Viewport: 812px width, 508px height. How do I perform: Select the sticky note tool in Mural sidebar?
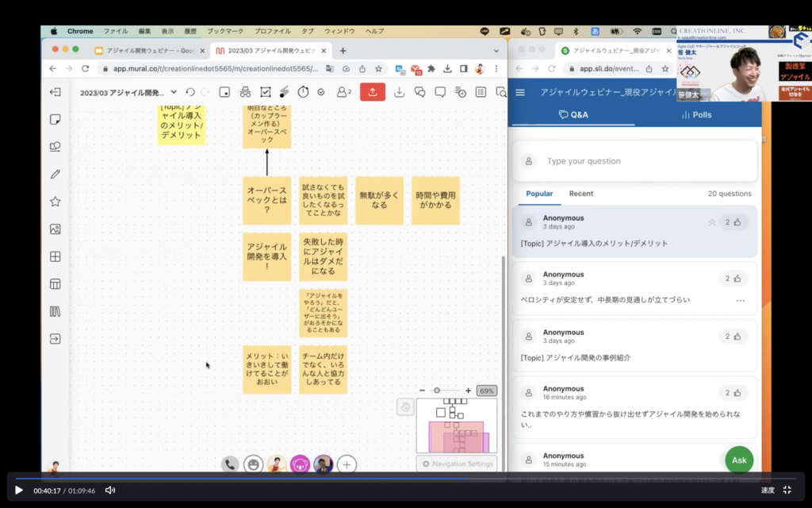(x=55, y=119)
